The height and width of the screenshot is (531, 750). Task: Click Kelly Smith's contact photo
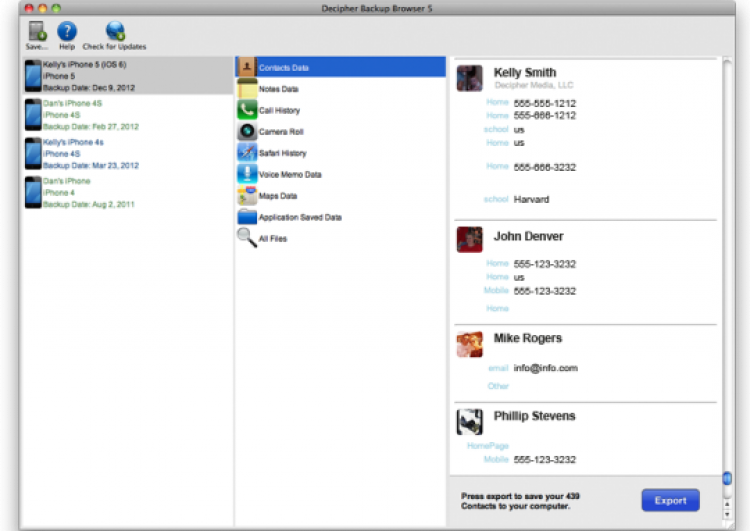tap(469, 78)
